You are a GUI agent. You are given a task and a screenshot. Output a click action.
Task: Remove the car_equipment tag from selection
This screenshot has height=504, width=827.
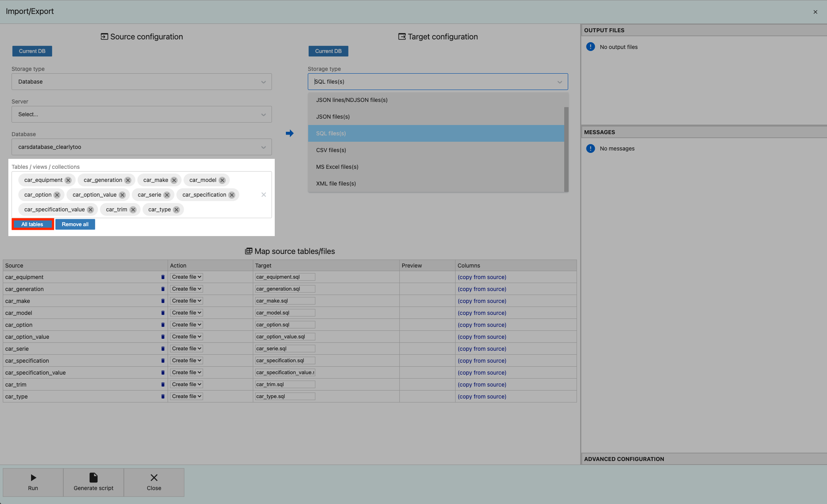coord(68,180)
